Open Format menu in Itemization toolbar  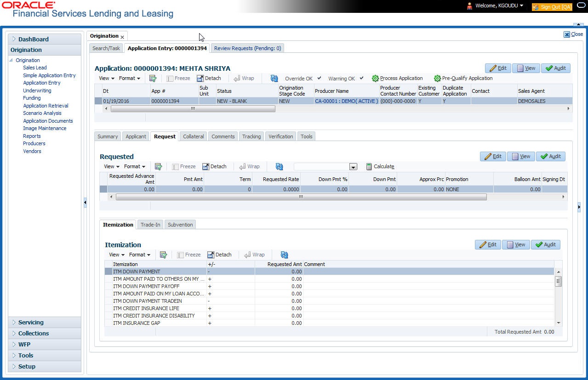tap(140, 255)
